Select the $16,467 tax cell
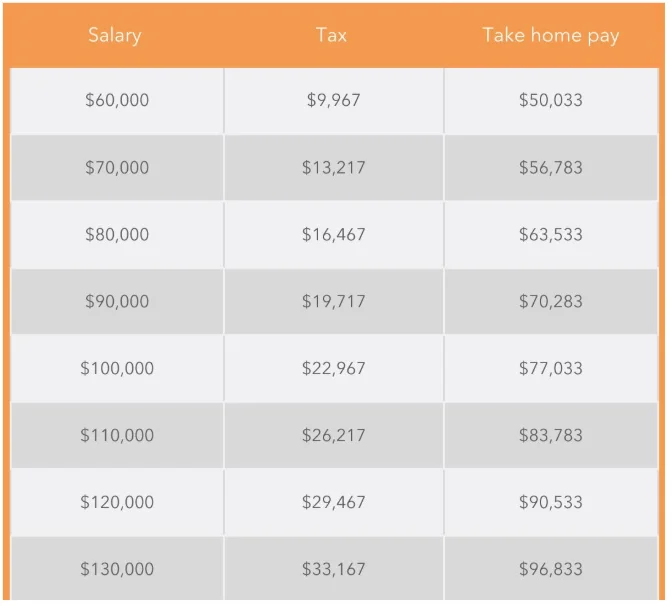 click(333, 234)
